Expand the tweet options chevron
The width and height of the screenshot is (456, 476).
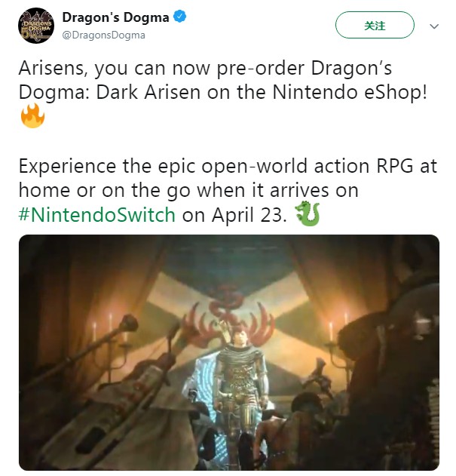point(434,26)
